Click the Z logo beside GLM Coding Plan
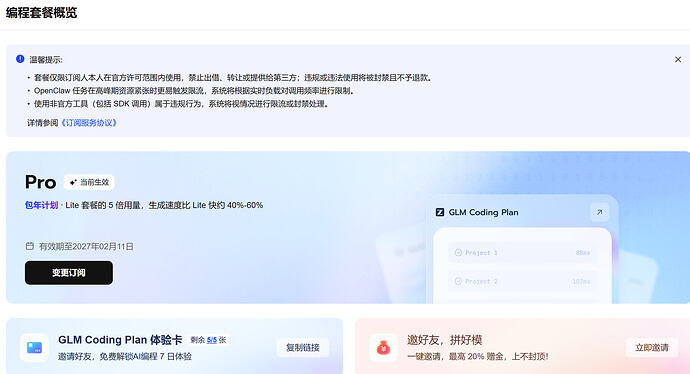The image size is (690, 374). coord(440,212)
